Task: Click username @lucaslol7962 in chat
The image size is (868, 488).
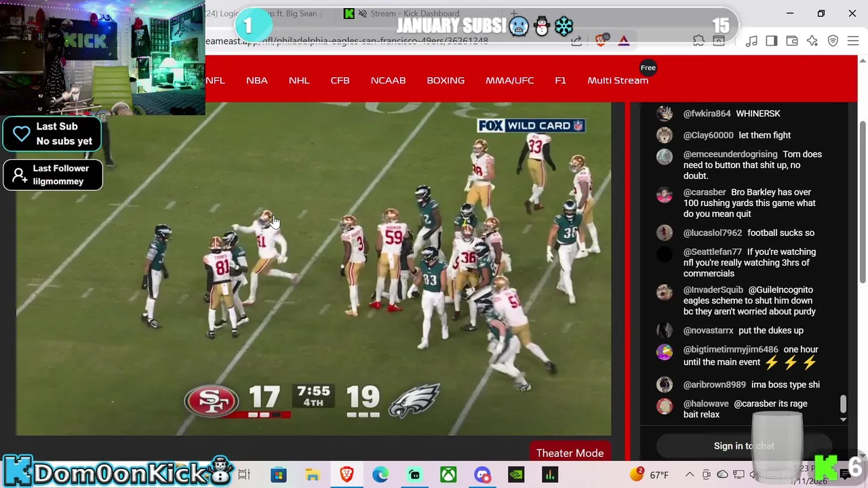Action: click(x=713, y=232)
